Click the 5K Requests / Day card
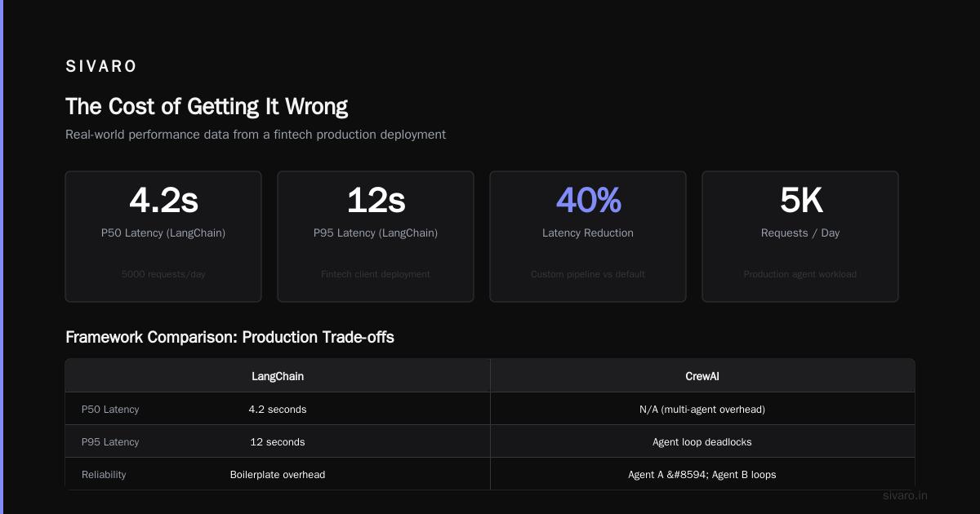The width and height of the screenshot is (980, 514). [x=800, y=237]
